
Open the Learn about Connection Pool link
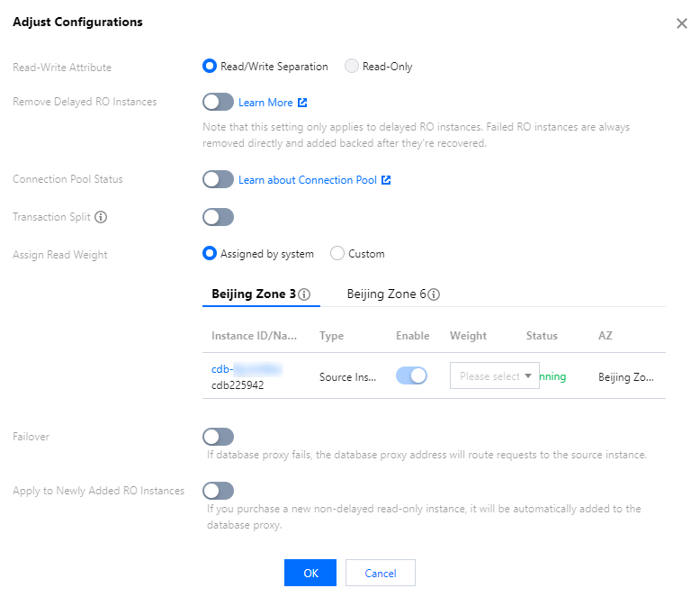click(307, 180)
